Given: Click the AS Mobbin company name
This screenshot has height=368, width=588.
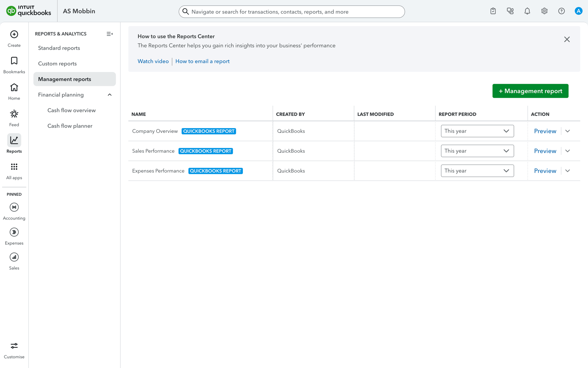Looking at the screenshot, I should [x=79, y=11].
